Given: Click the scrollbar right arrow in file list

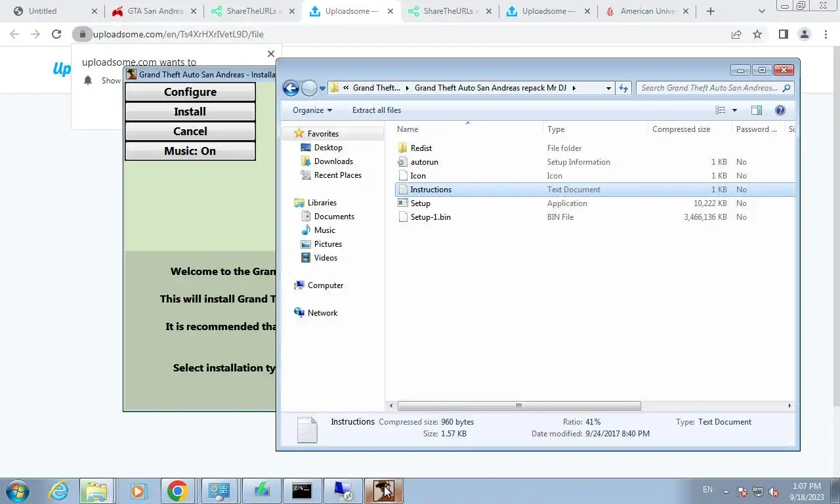Looking at the screenshot, I should click(x=789, y=406).
